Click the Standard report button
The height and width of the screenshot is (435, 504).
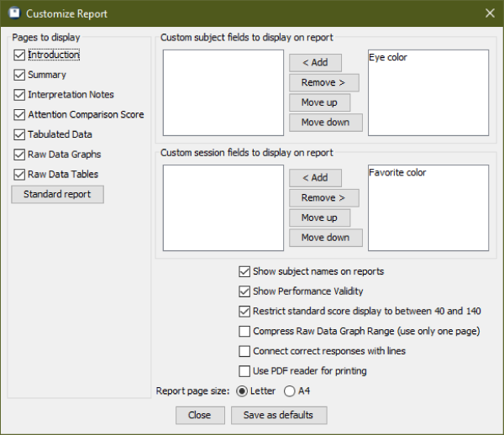pyautogui.click(x=57, y=194)
